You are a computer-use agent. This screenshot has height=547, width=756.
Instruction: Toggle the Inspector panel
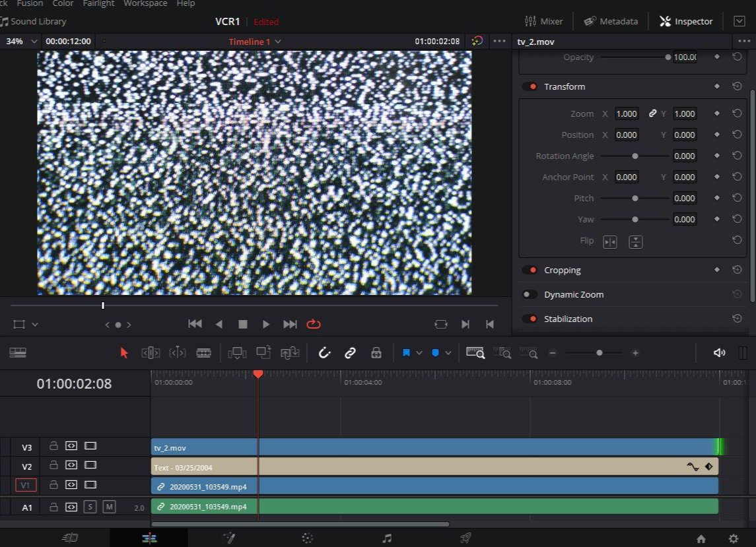(685, 21)
